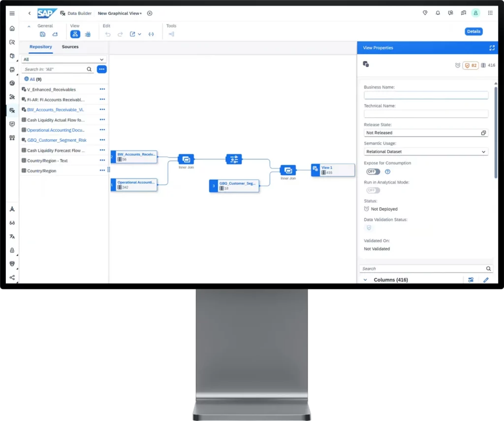Click the Data Validation Status shield icon
Screen dimensions: 504x421
pyautogui.click(x=369, y=227)
